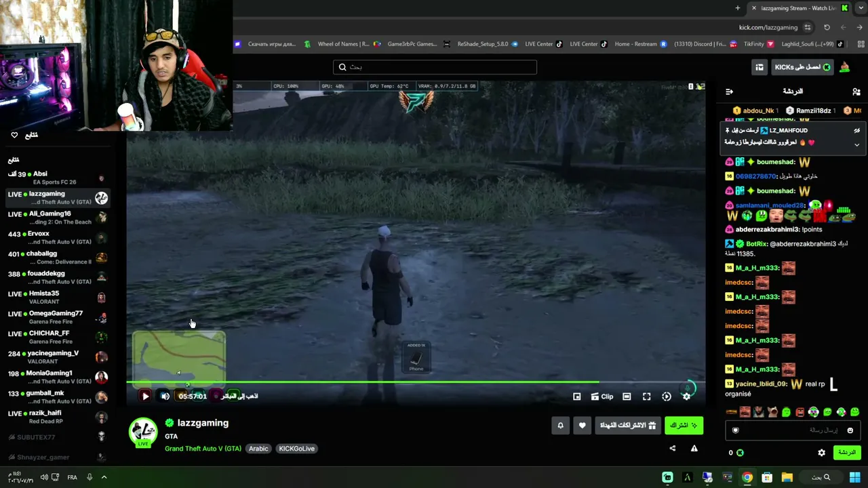Open the following heart section in sidebar
Screen dimensions: 868x488
click(x=24, y=135)
